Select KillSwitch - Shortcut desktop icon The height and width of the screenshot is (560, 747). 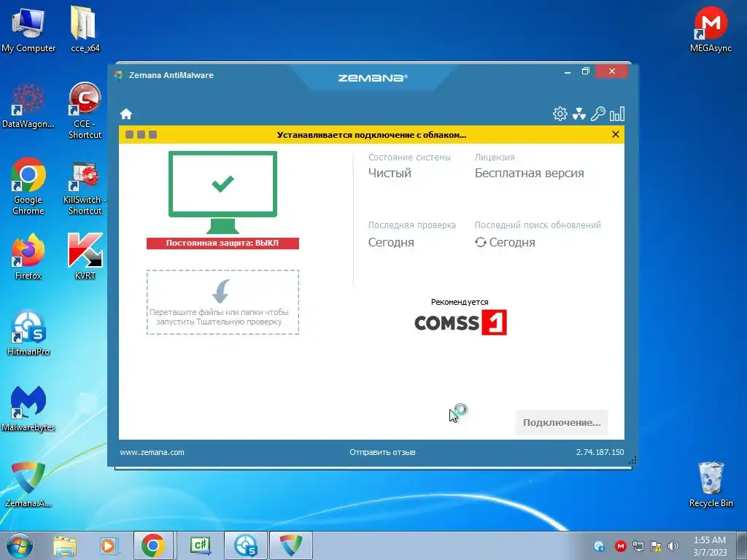pyautogui.click(x=85, y=189)
